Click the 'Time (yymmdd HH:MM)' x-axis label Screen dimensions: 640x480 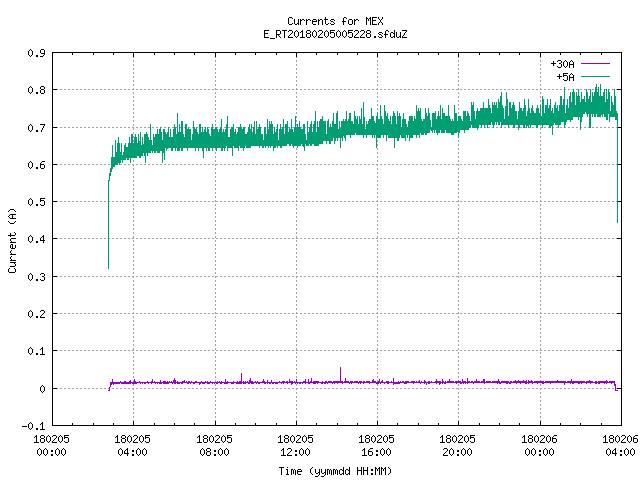[x=335, y=471]
